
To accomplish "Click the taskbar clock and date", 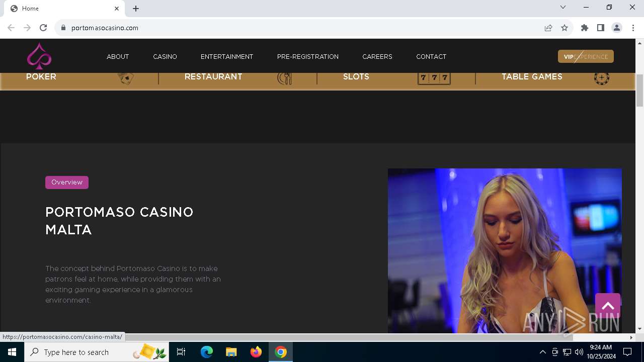I will [x=601, y=352].
